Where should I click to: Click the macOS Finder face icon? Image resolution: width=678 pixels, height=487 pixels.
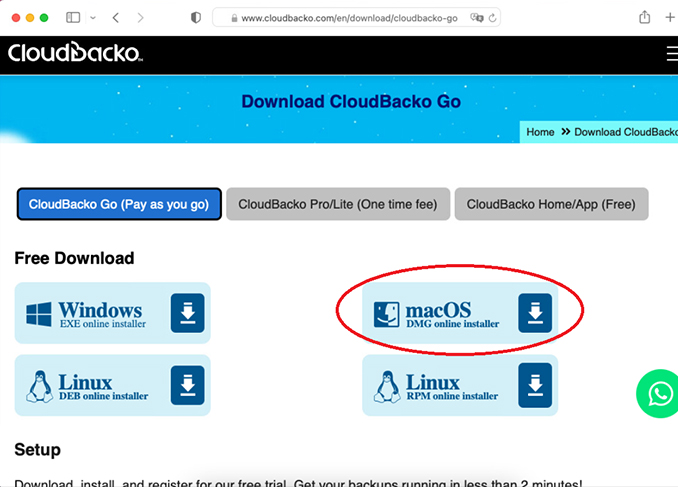click(387, 314)
